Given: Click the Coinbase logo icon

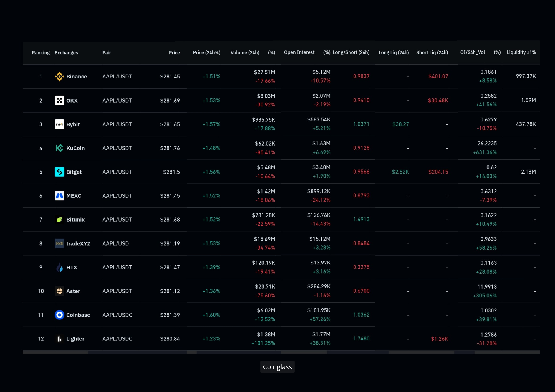Looking at the screenshot, I should click(59, 315).
